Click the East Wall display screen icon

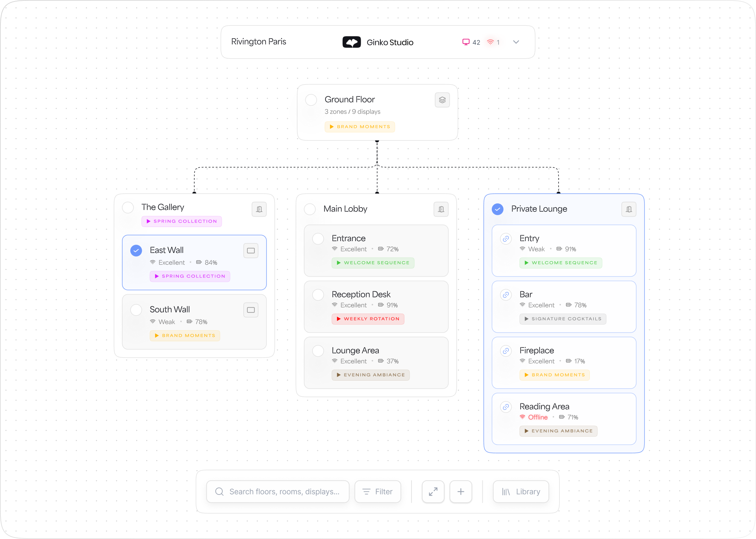251,251
